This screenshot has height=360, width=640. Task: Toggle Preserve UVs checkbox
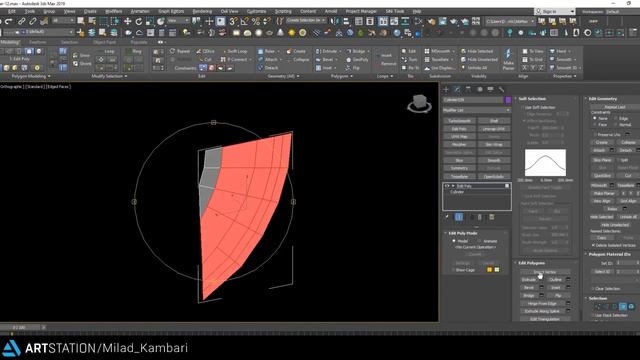[x=595, y=134]
